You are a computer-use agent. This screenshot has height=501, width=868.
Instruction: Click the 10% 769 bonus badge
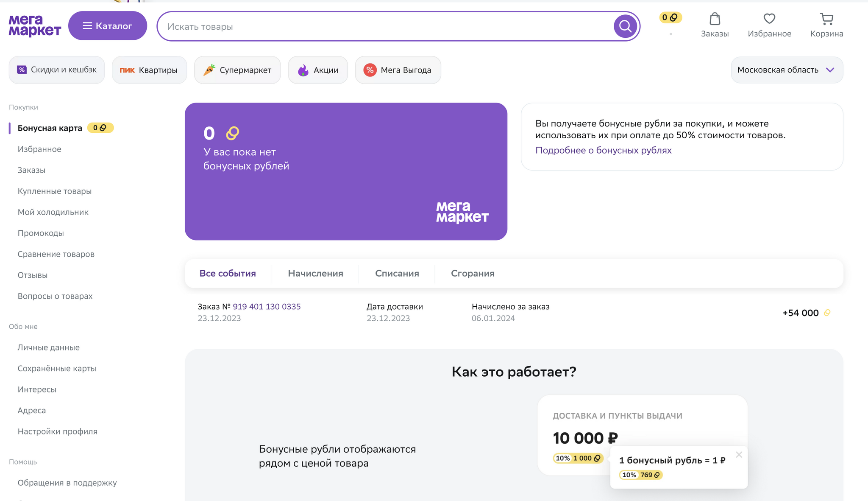[x=641, y=475]
